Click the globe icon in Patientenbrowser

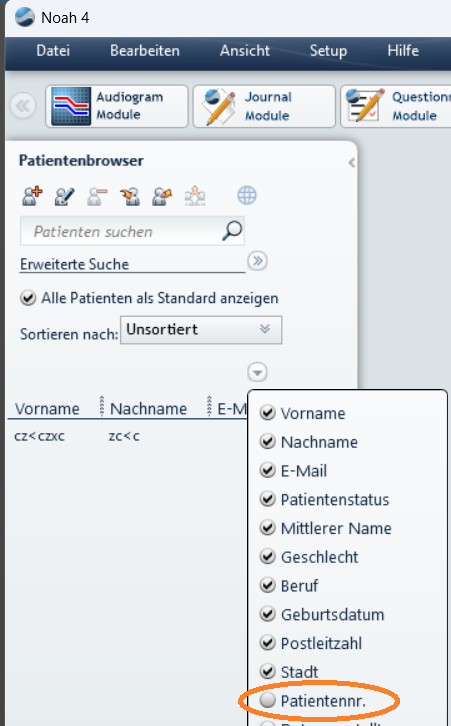pos(247,195)
